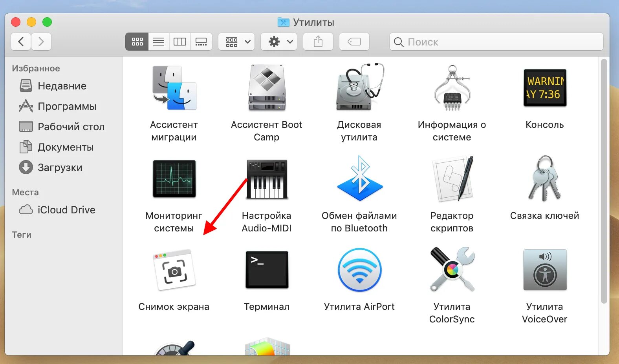This screenshot has height=364, width=619.
Task: Click the Снимок экрана label text
Action: click(174, 307)
